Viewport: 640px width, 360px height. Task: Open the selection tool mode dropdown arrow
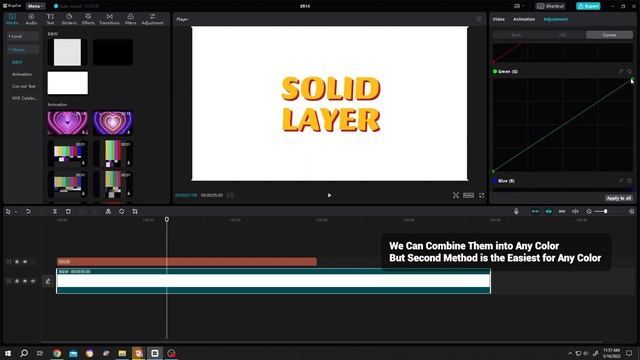[16, 212]
